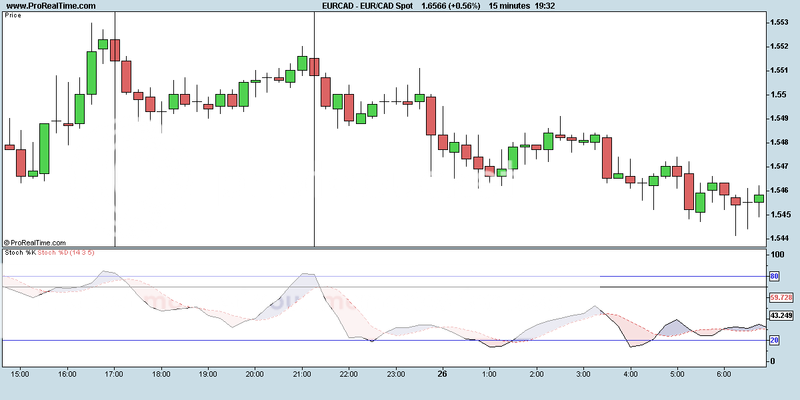Click the 6:00 time axis label
The width and height of the screenshot is (800, 400).
point(724,374)
